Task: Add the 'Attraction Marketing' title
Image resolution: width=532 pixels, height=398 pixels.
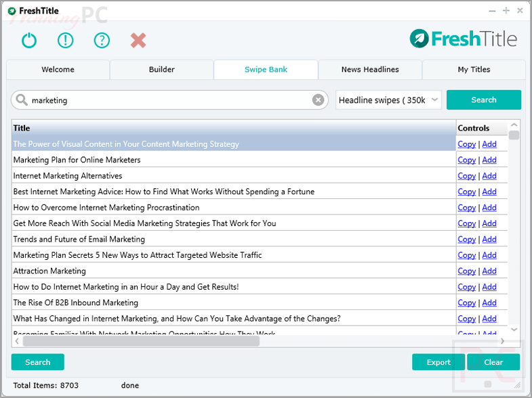Action: [489, 271]
